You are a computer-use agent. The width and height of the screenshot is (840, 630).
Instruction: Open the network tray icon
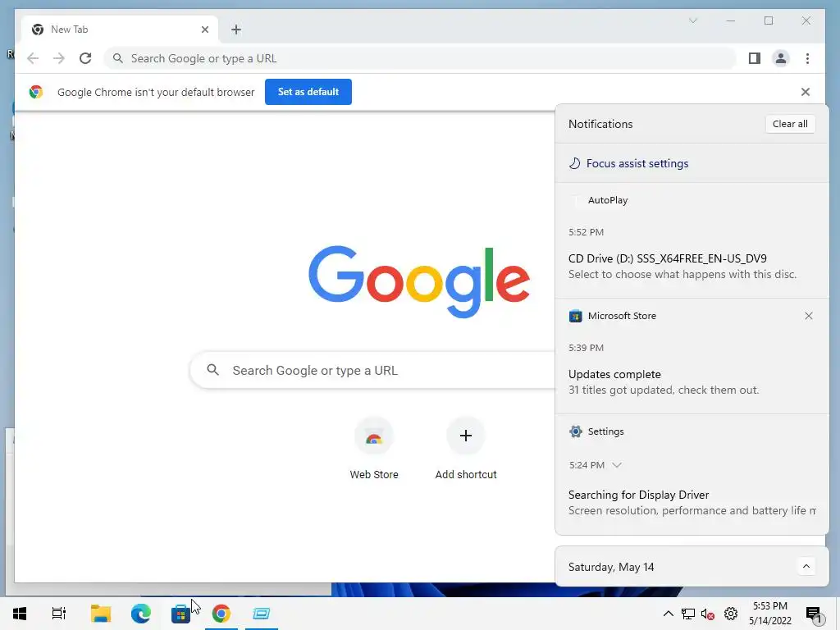tap(688, 614)
